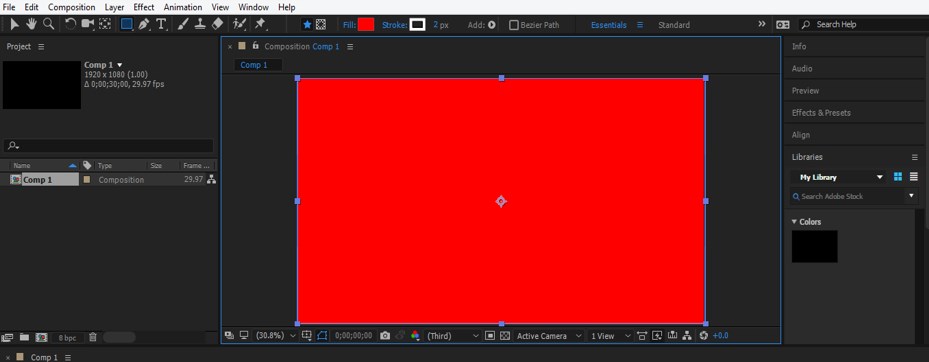Click the Pixel Aspect Ratio Correction icon

point(642,336)
